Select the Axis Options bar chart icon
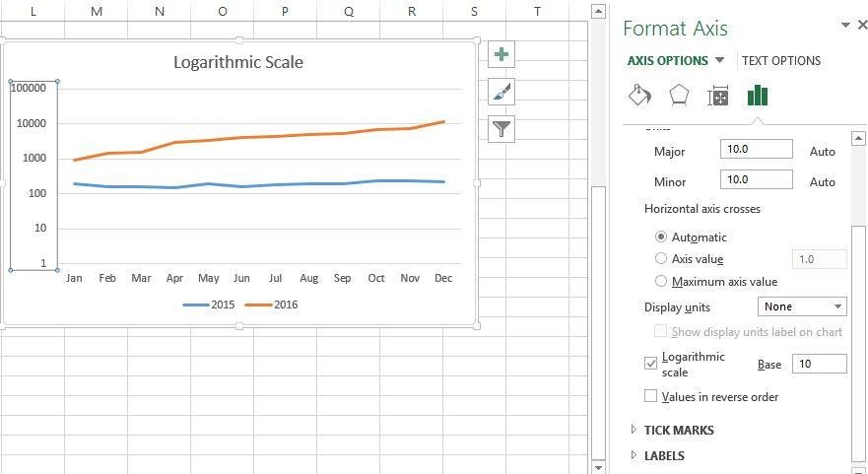Screen dimensions: 868x474 tap(758, 96)
